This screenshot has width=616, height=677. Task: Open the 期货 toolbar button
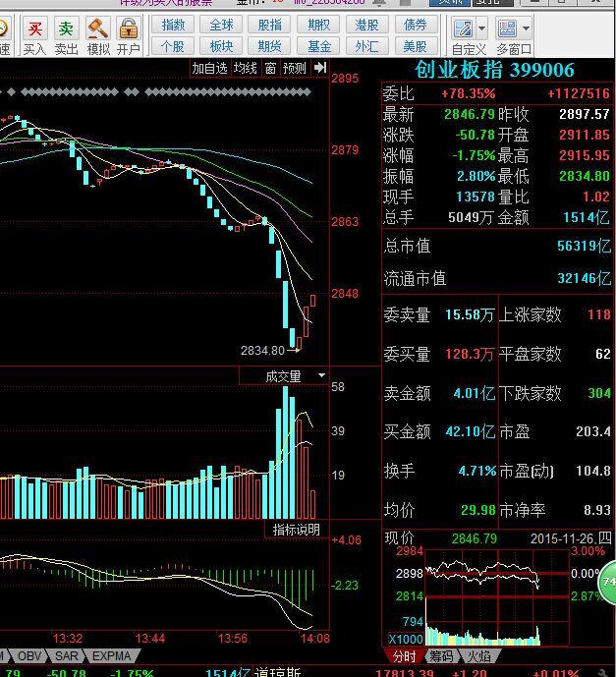(270, 46)
